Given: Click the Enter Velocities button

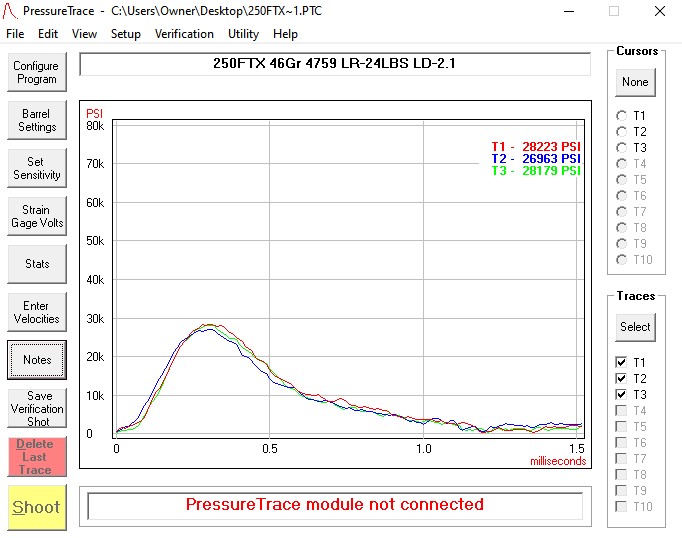Looking at the screenshot, I should click(x=37, y=312).
